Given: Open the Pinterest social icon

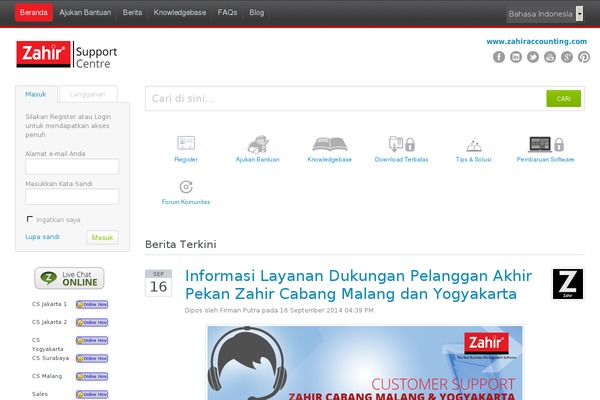Looking at the screenshot, I should click(584, 57).
